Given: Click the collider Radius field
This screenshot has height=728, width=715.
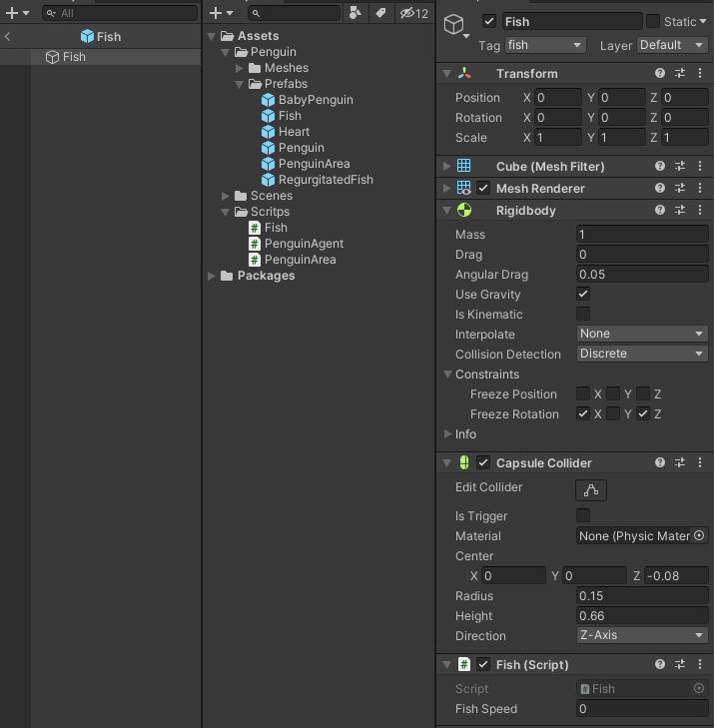Looking at the screenshot, I should [642, 595].
